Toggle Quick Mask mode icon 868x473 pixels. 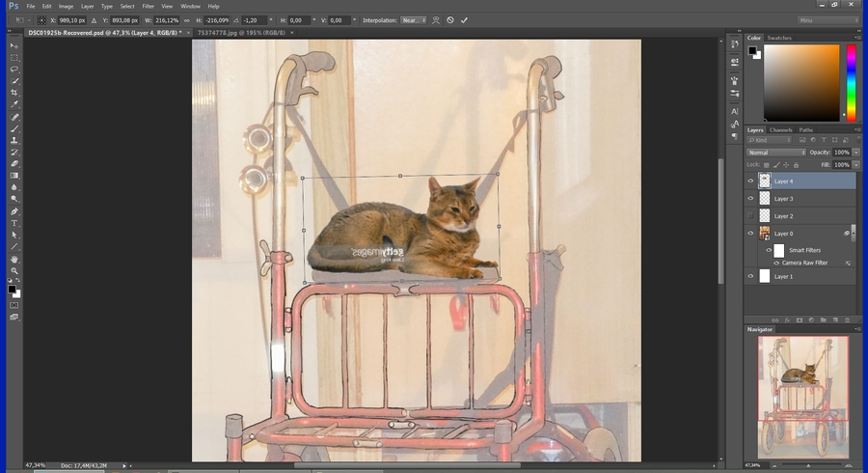[x=14, y=305]
